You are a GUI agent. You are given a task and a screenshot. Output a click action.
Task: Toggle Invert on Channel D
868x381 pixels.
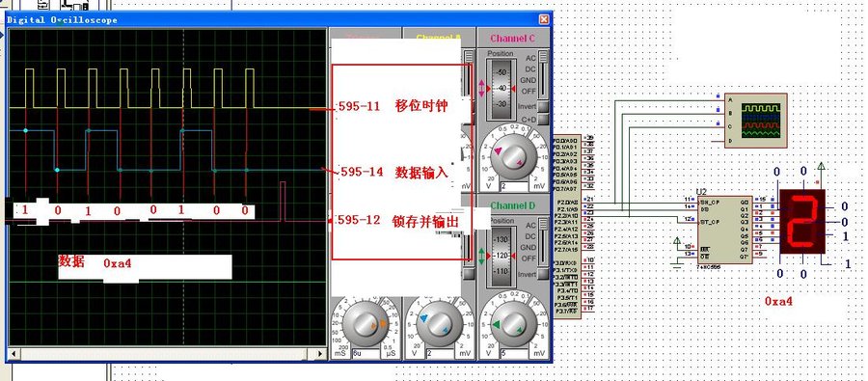tap(544, 275)
